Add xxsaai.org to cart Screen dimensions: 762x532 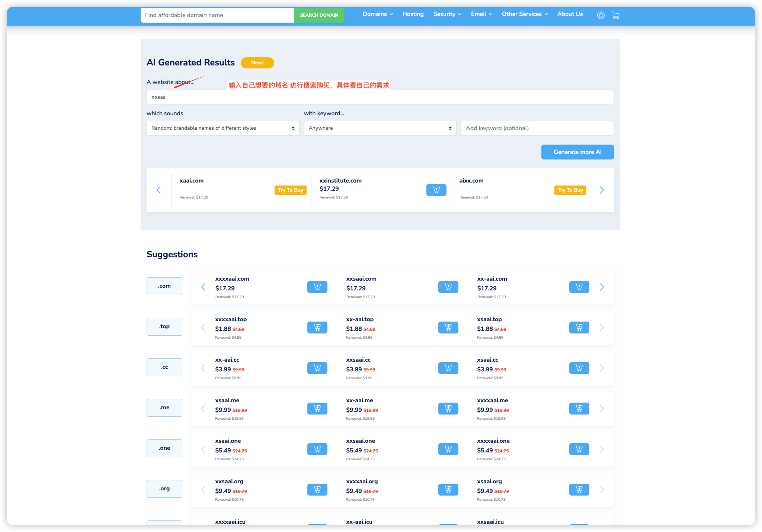(x=317, y=490)
